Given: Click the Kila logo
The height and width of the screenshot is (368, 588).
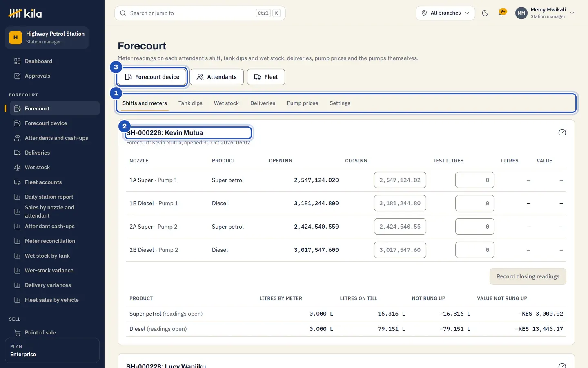Looking at the screenshot, I should [x=25, y=13].
